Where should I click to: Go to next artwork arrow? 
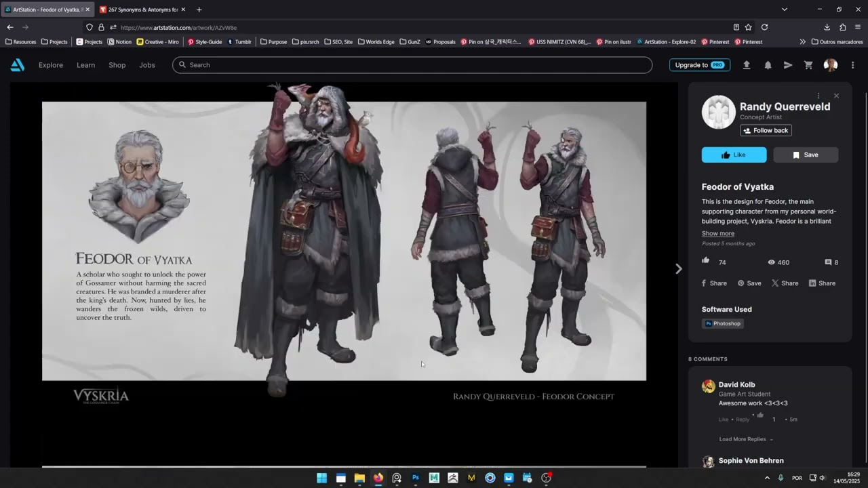[678, 269]
